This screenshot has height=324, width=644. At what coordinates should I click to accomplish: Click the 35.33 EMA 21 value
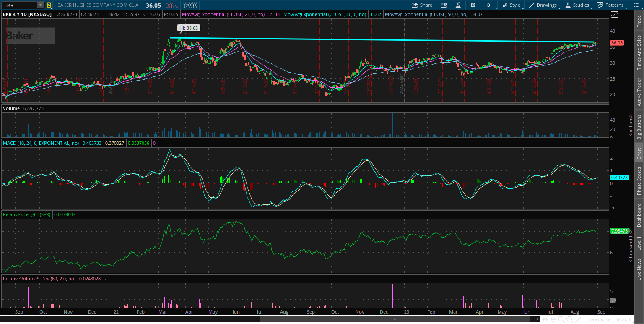point(274,14)
